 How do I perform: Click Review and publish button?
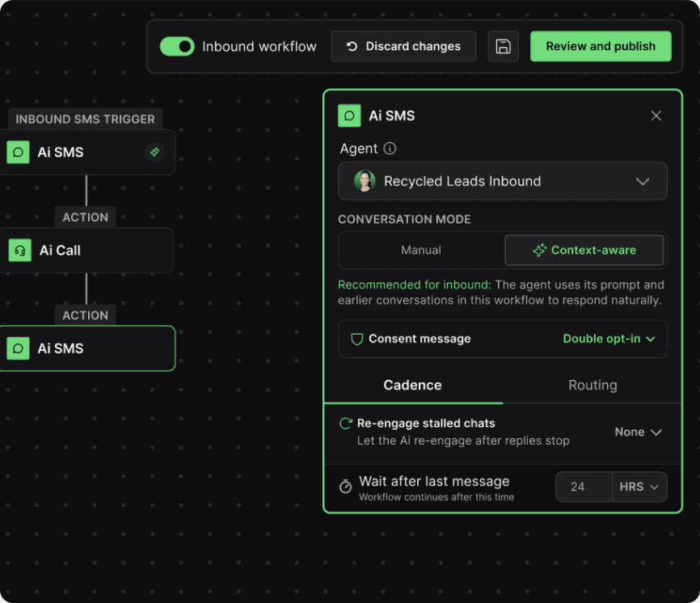pos(601,46)
